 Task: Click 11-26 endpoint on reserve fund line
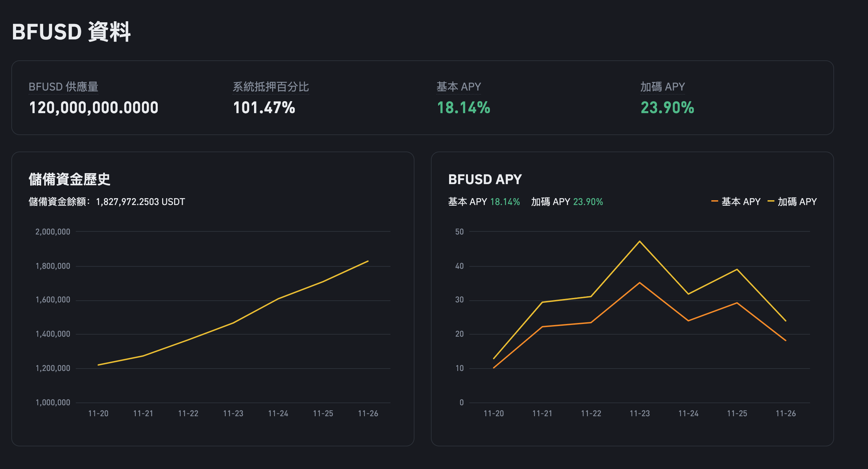(368, 261)
